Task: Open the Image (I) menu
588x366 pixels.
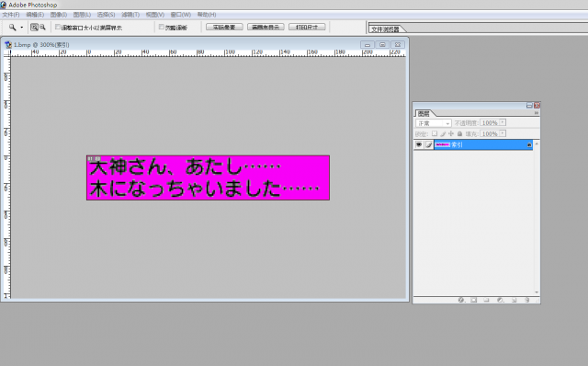Action: (59, 15)
